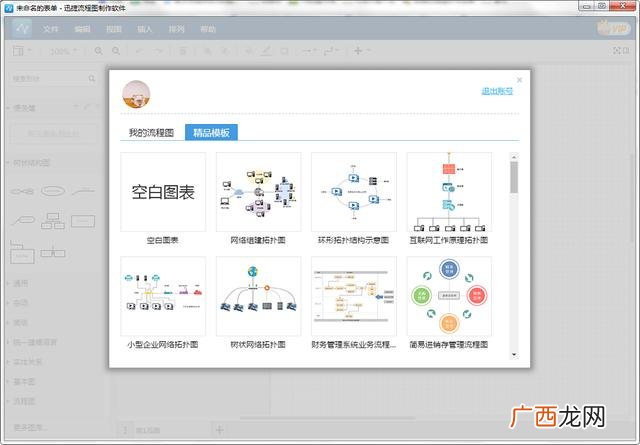
Task: Click the VIP crown badge
Action: tap(612, 28)
